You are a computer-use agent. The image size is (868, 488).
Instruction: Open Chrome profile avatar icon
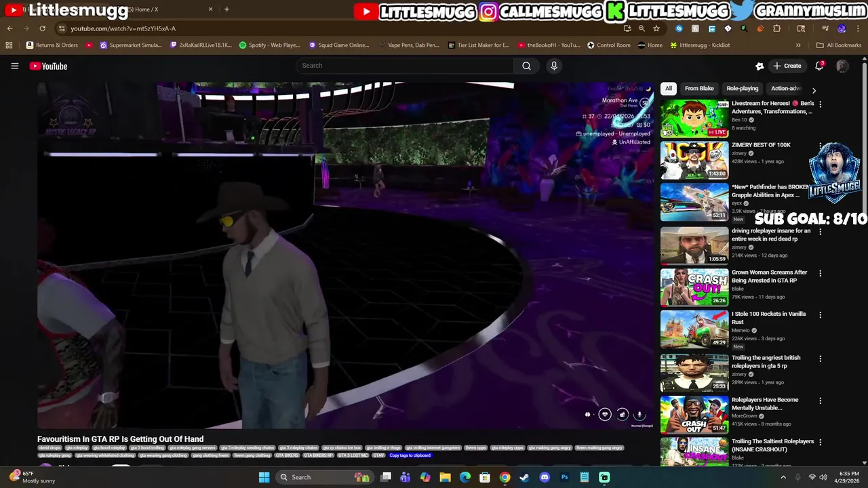(842, 28)
